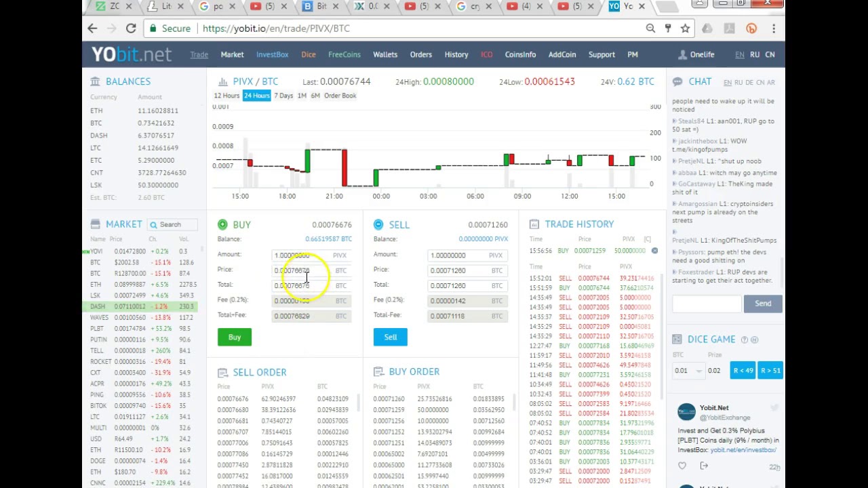
Task: Share the Yobit.Net tweet icon
Action: [704, 466]
